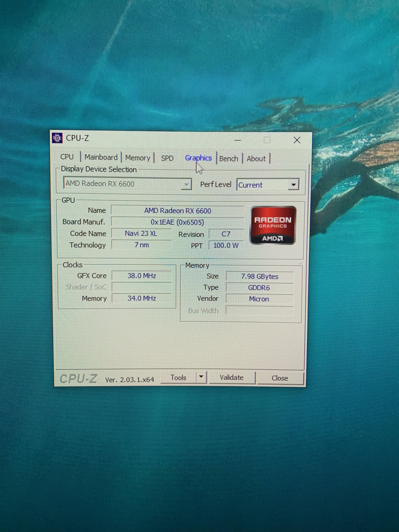Image resolution: width=399 pixels, height=532 pixels.
Task: Switch to the Memory tab
Action: pos(138,158)
